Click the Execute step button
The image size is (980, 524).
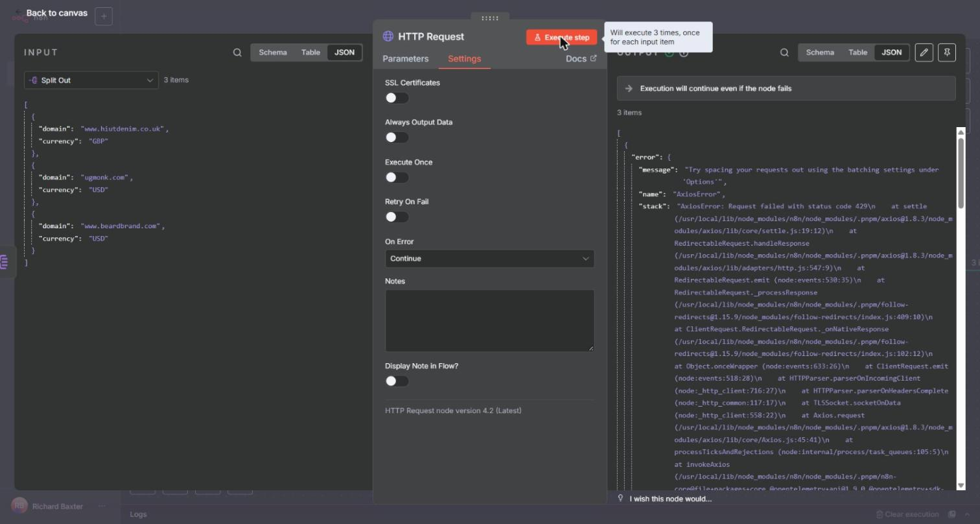point(561,38)
